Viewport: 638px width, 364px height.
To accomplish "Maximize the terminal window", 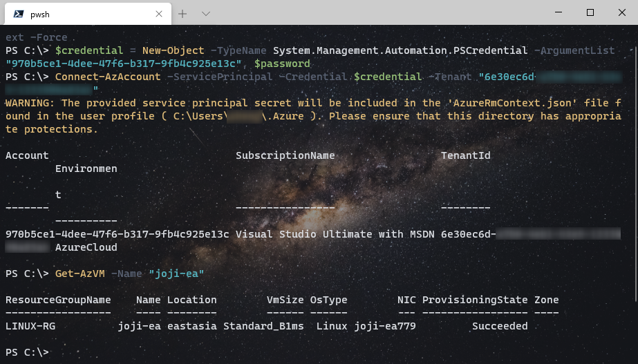I will (x=590, y=12).
